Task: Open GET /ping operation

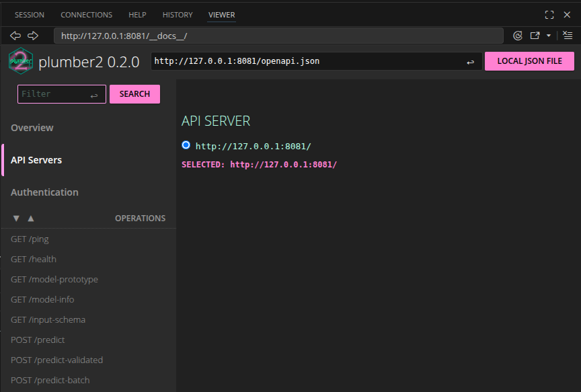Action: click(30, 239)
